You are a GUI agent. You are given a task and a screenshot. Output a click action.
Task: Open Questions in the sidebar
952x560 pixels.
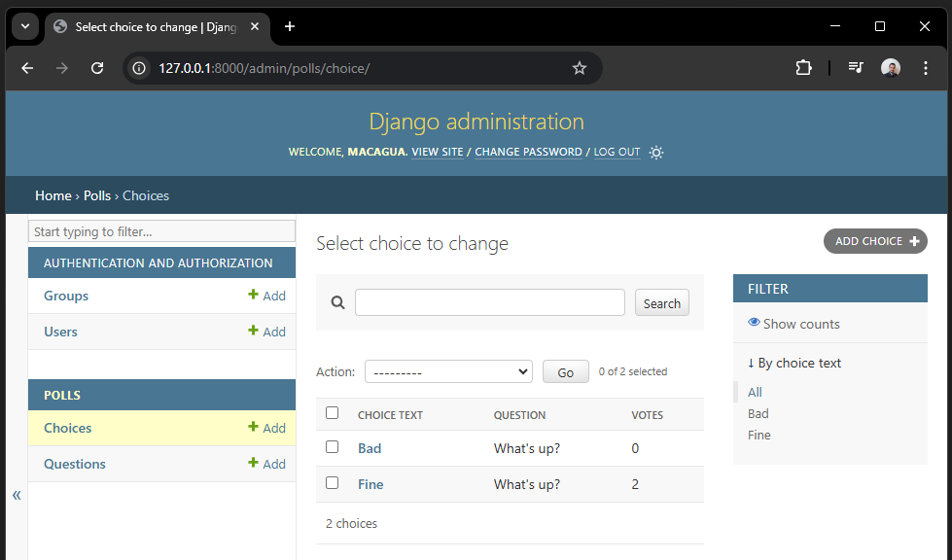pyautogui.click(x=75, y=464)
